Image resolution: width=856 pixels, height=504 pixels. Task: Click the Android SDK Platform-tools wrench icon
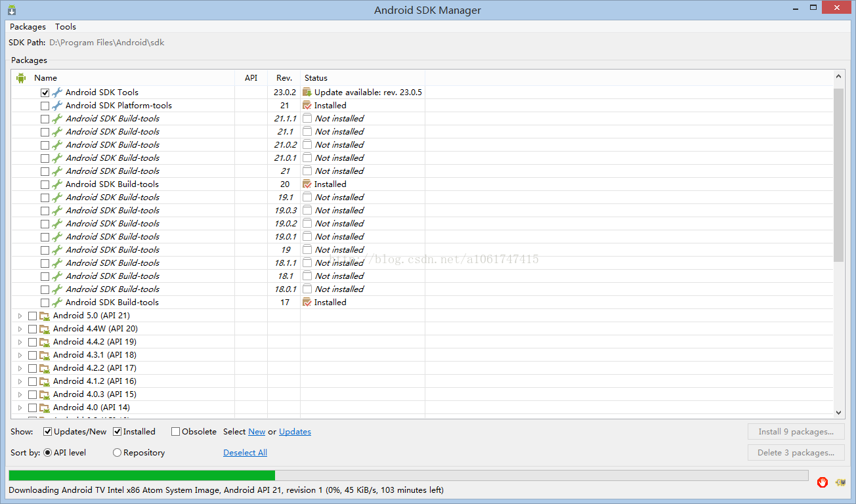[57, 106]
